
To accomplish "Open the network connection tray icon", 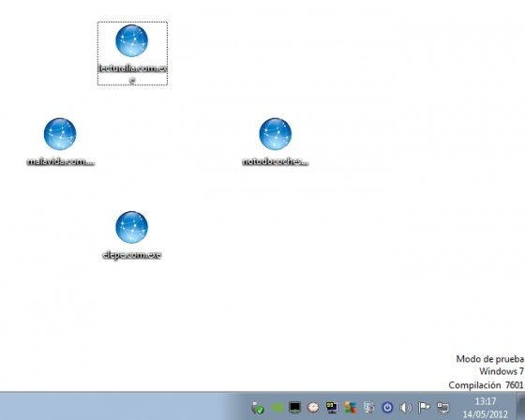I will pyautogui.click(x=442, y=407).
